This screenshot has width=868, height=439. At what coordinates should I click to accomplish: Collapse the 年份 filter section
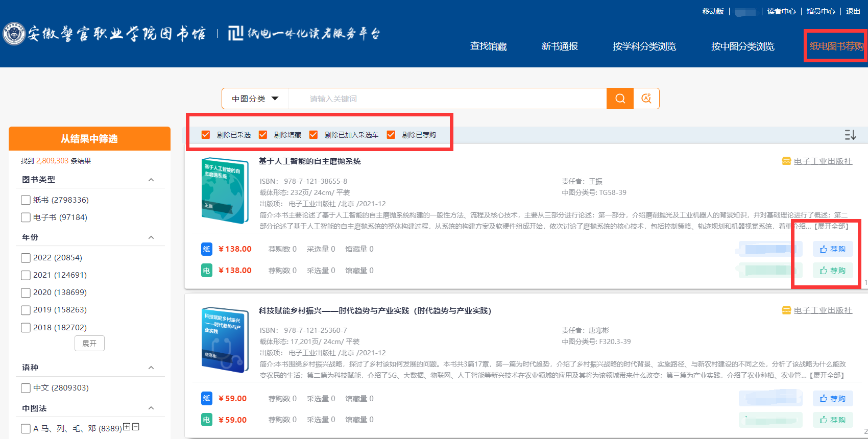tap(151, 237)
